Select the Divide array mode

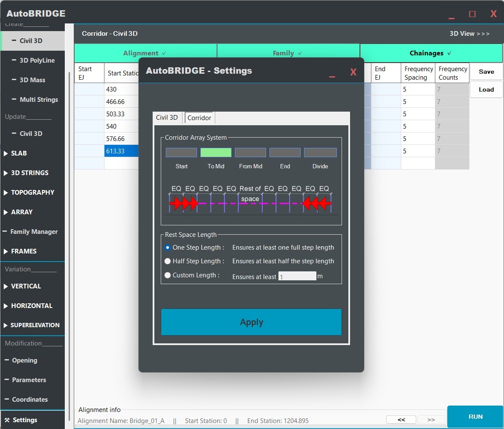[320, 153]
